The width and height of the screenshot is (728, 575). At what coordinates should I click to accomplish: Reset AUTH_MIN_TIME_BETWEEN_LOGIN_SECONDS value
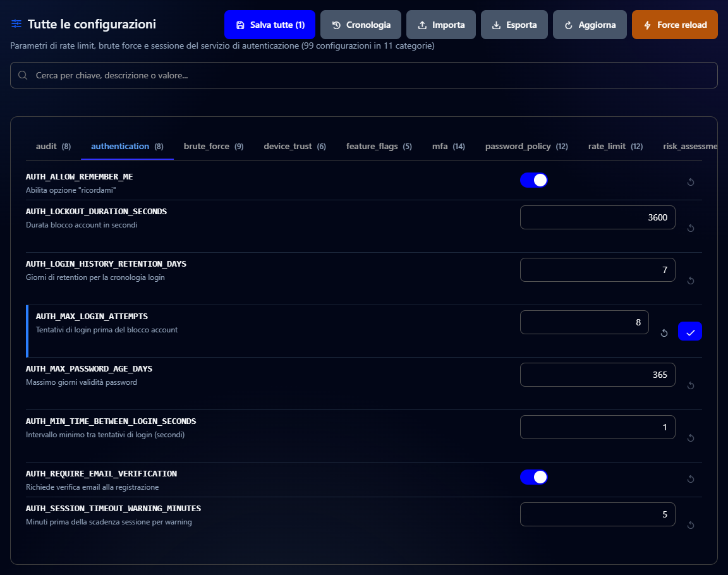pos(690,438)
